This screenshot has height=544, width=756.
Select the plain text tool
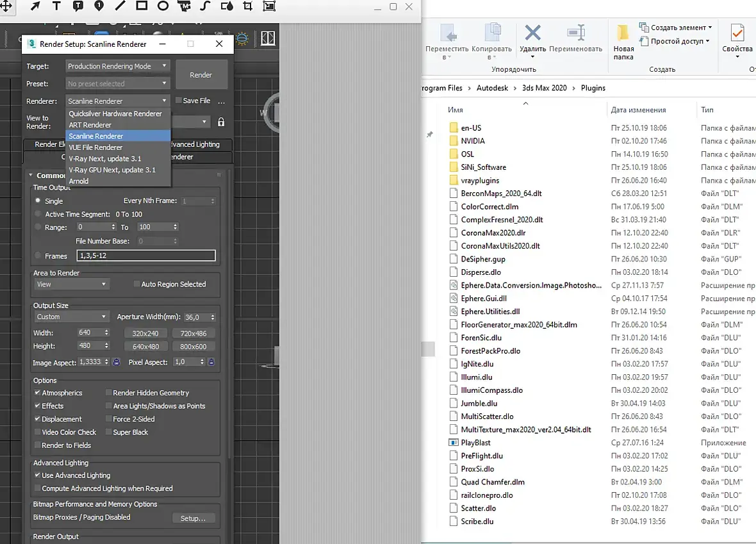click(56, 6)
